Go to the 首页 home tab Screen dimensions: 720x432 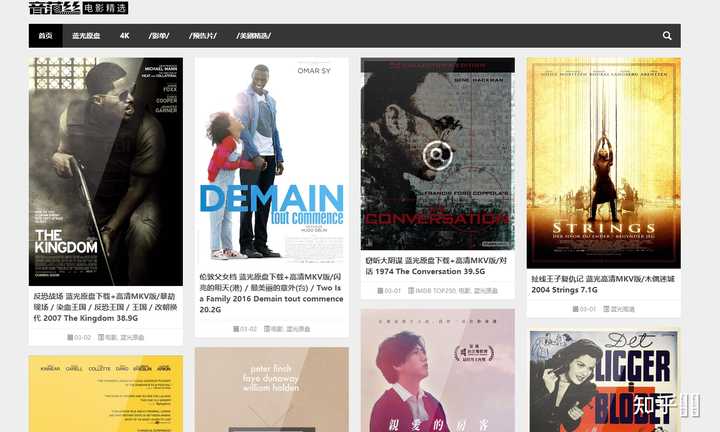(x=45, y=36)
